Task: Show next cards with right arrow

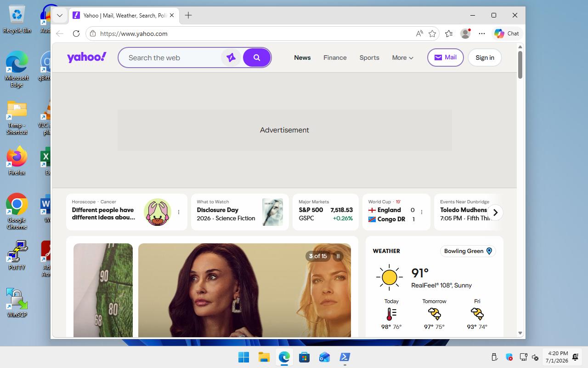Action: tap(495, 213)
